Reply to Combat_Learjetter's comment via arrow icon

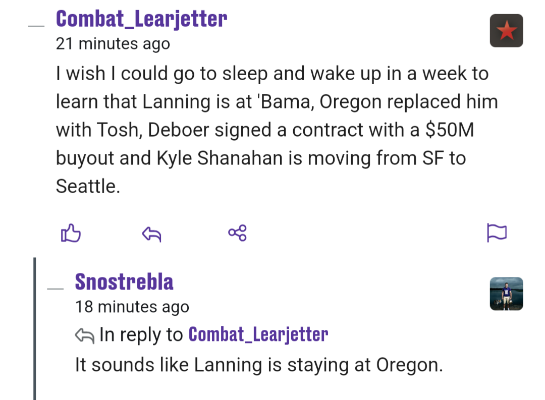click(152, 234)
